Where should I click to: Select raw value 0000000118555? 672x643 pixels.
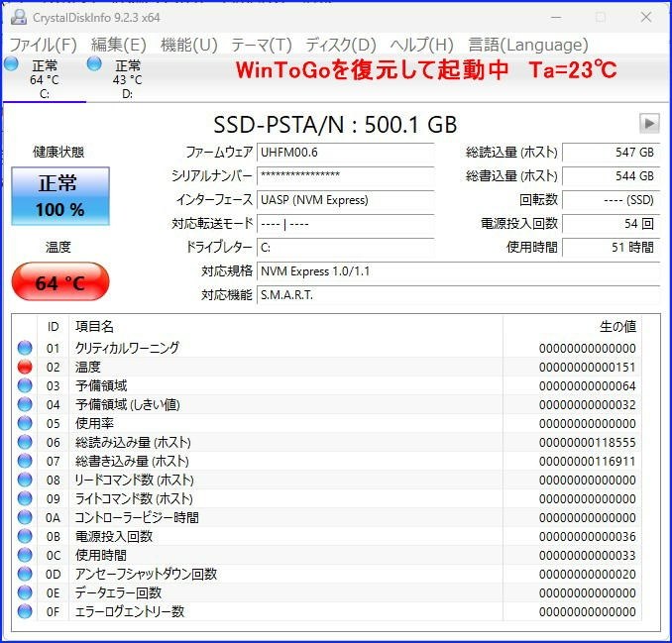click(x=587, y=443)
